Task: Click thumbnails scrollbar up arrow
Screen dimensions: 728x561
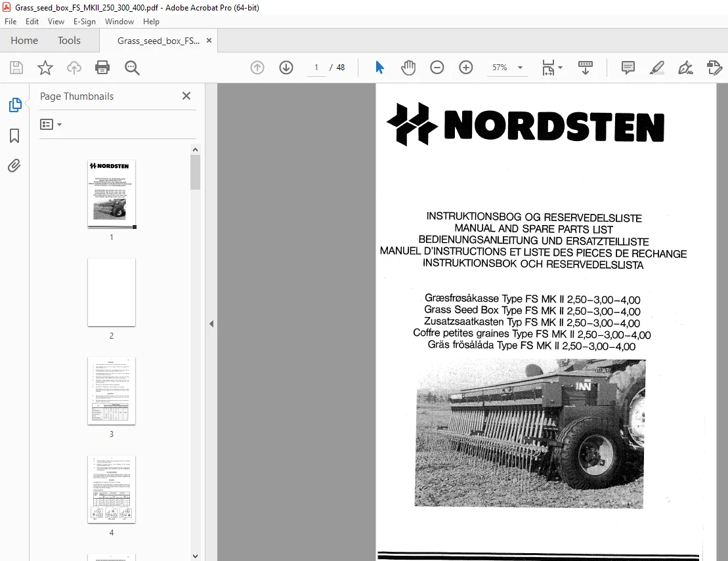Action: (195, 150)
